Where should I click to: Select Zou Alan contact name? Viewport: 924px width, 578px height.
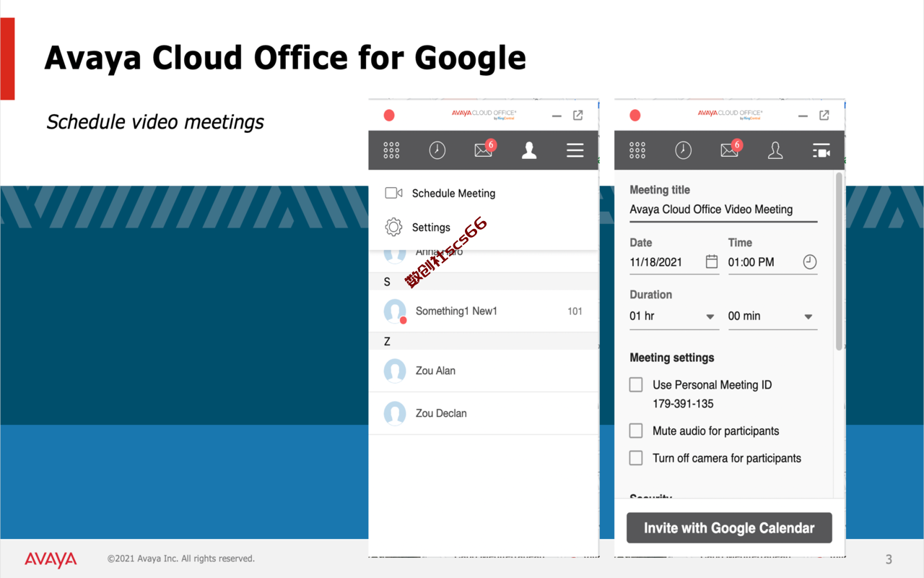point(435,371)
